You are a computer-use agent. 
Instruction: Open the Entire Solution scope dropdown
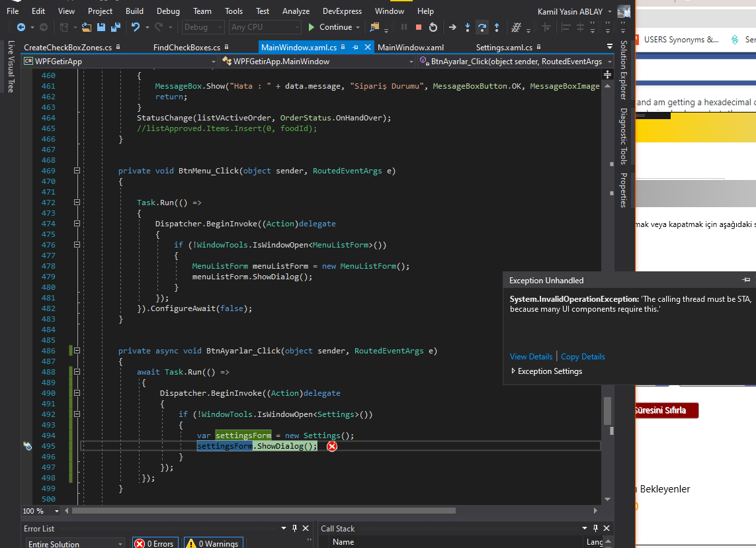click(75, 543)
